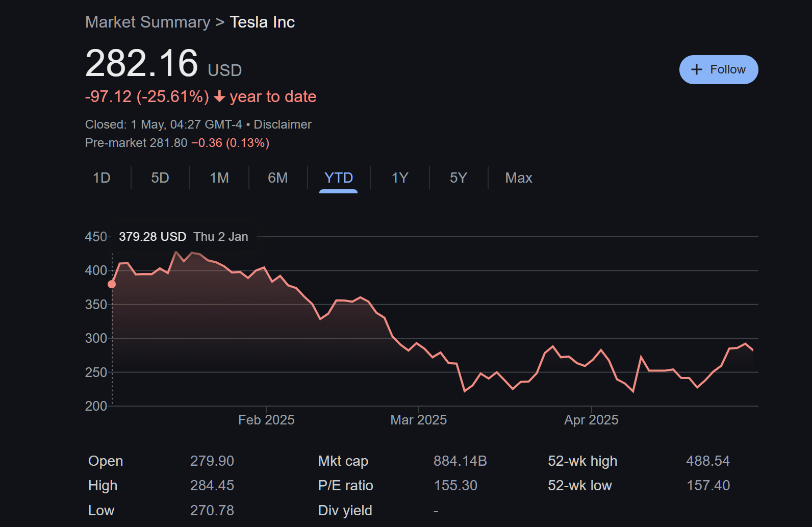
Task: Switch to the 5D time range
Action: coord(160,178)
